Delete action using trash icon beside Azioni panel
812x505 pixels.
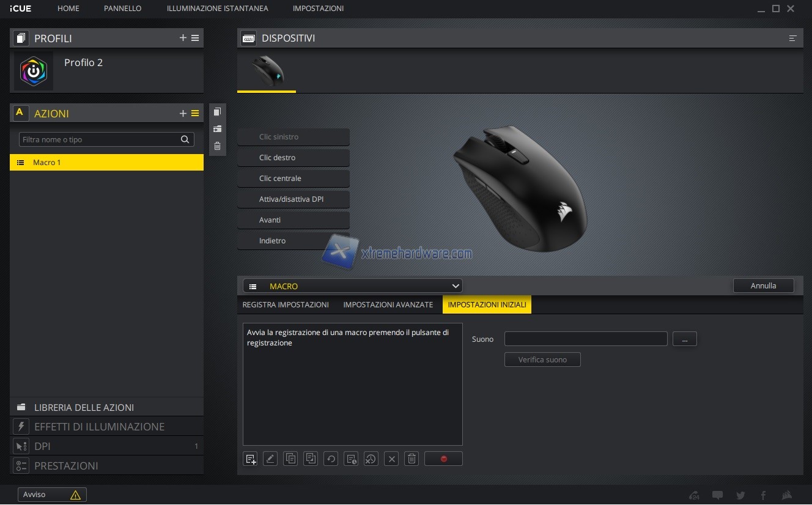(x=217, y=146)
